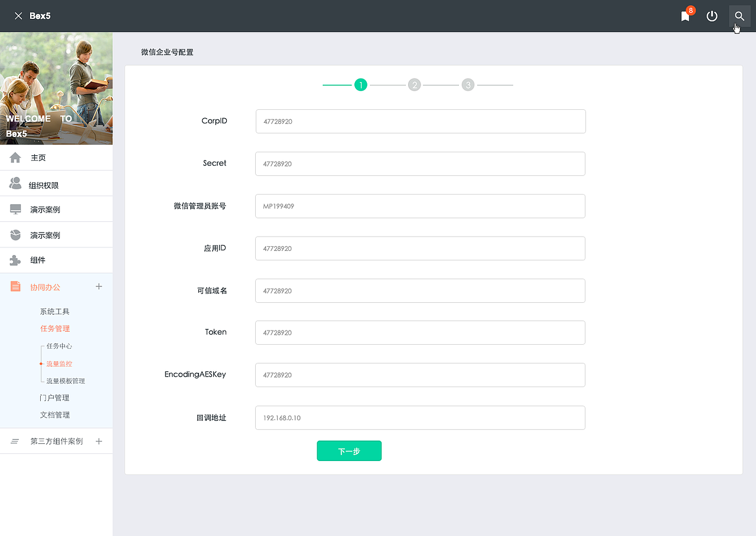
Task: Open bookmark notifications with badge 8
Action: point(686,15)
